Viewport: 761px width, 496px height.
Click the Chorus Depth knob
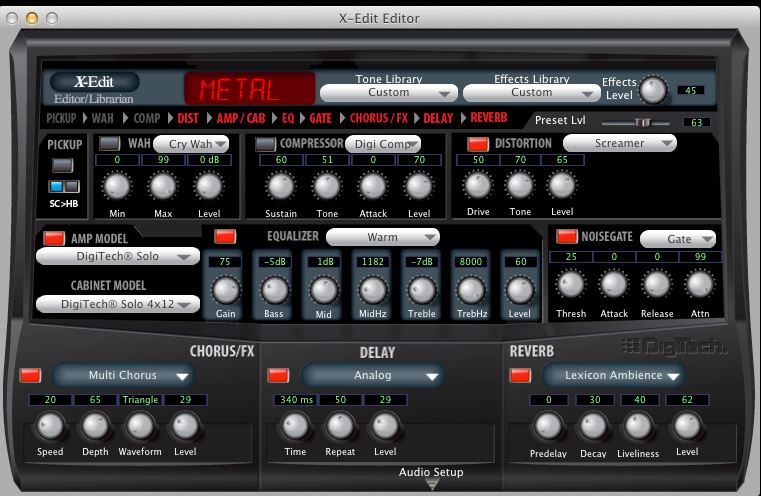[x=95, y=426]
